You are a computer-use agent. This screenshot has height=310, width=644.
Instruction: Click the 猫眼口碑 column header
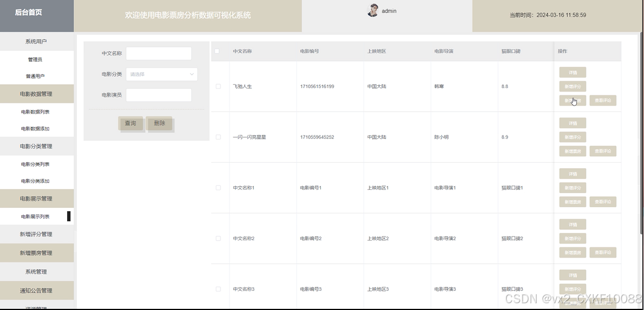coord(511,51)
